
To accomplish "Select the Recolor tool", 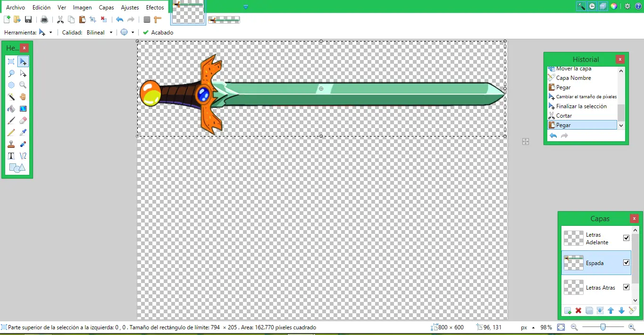I will (23, 144).
